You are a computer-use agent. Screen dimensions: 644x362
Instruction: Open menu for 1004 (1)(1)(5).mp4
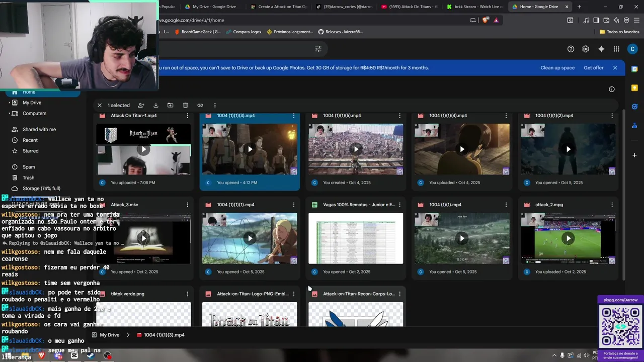click(x=400, y=116)
